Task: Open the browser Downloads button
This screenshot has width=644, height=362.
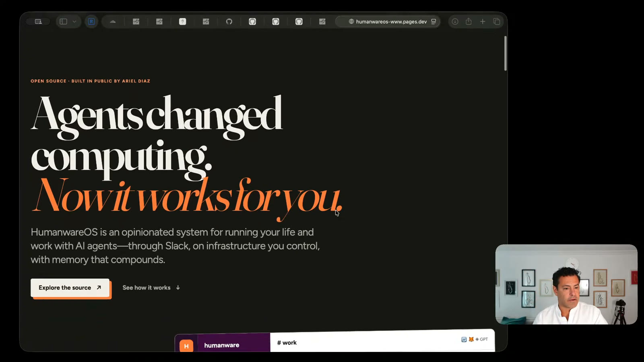Action: 455,22
